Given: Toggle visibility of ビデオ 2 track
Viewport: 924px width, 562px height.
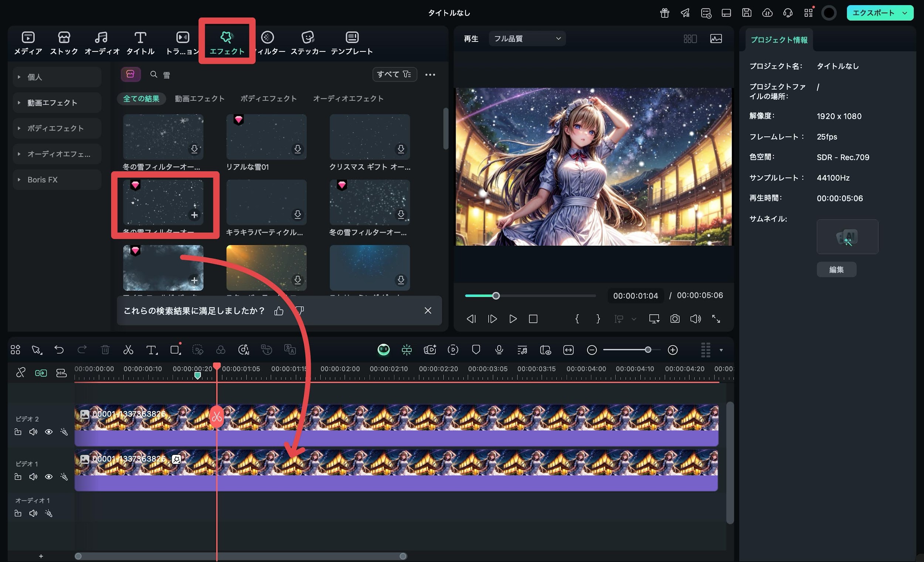Looking at the screenshot, I should 49,432.
